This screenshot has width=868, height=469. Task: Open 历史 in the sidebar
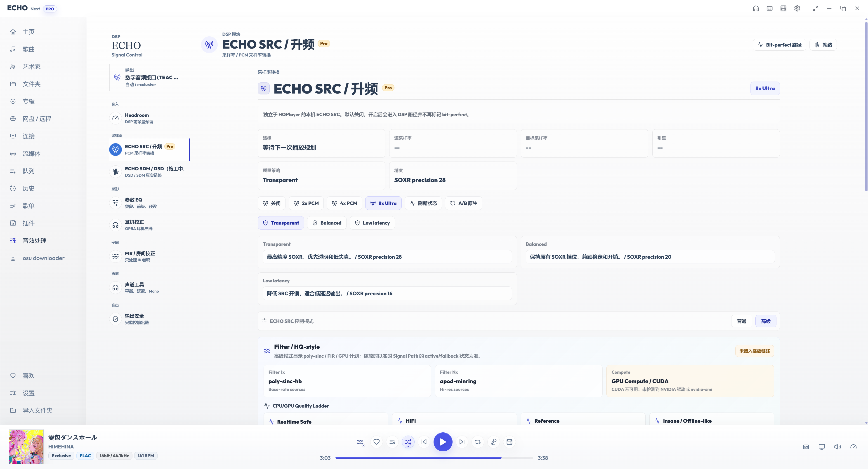(43, 189)
